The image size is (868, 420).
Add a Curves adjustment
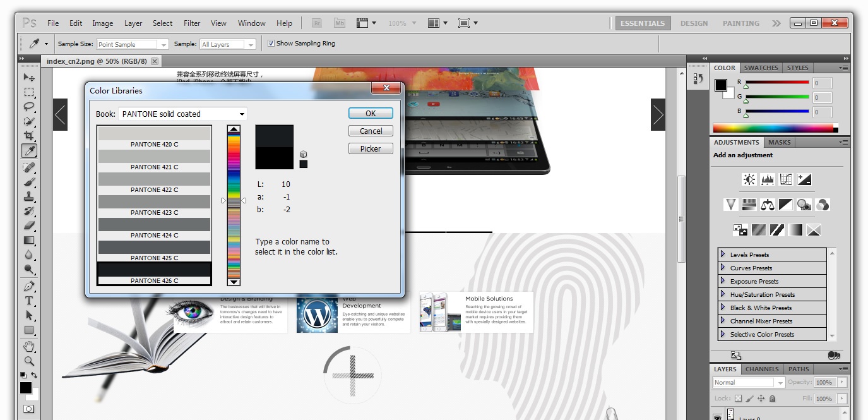tap(786, 180)
